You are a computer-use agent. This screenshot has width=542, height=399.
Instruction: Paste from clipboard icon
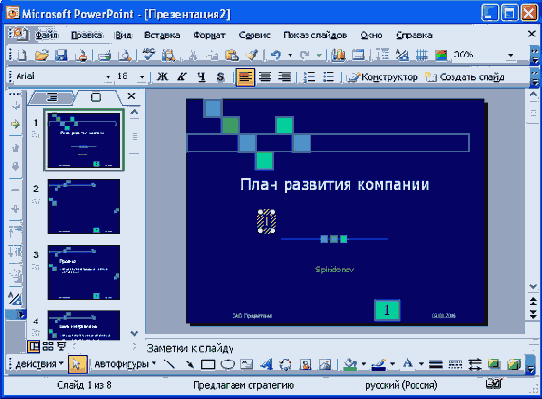[x=232, y=55]
